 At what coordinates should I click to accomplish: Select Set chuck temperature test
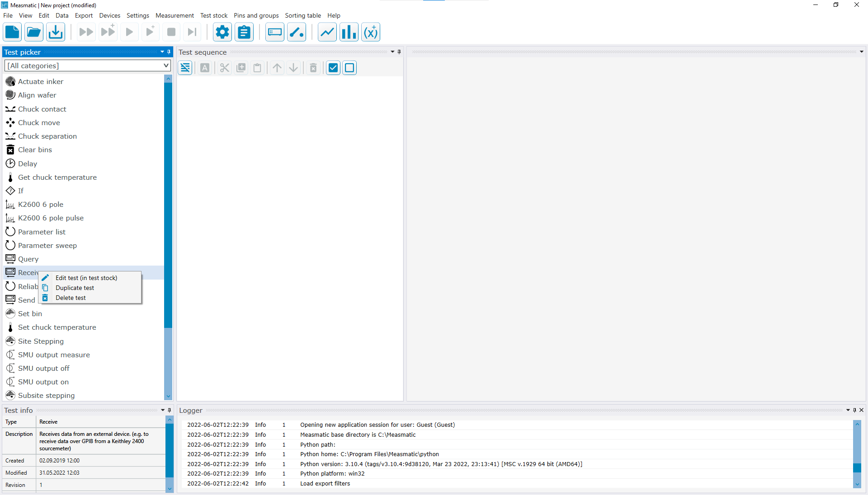(84, 327)
